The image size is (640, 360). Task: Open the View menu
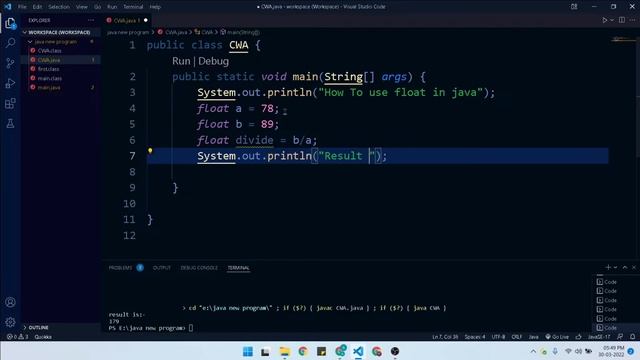click(82, 7)
